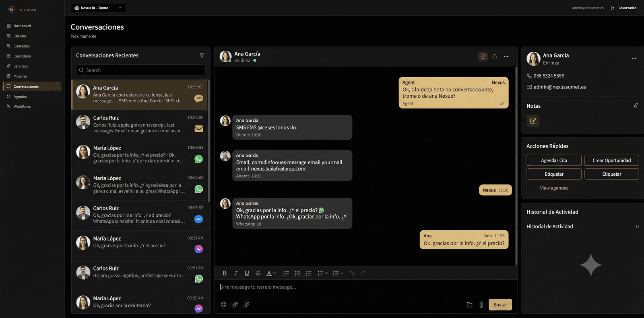The height and width of the screenshot is (318, 644).
Task: Click the gold add-note button under Notas
Action: pyautogui.click(x=533, y=121)
